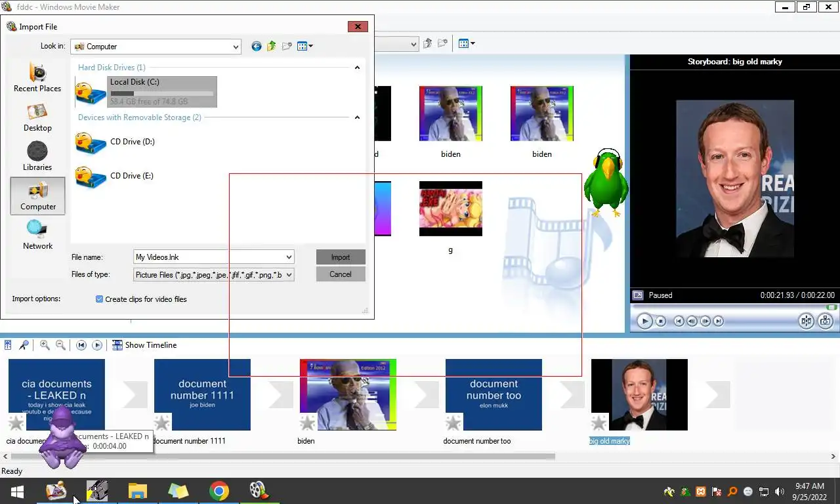Open the Narrate Timeline microphone tool
Image resolution: width=840 pixels, height=504 pixels.
click(24, 345)
